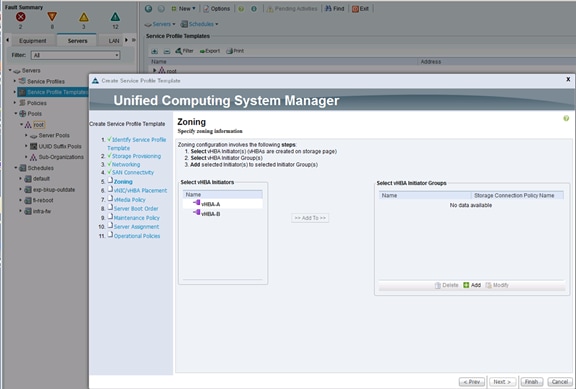Click the expand-all plus icon
The width and height of the screenshot is (576, 389).
coord(155,51)
